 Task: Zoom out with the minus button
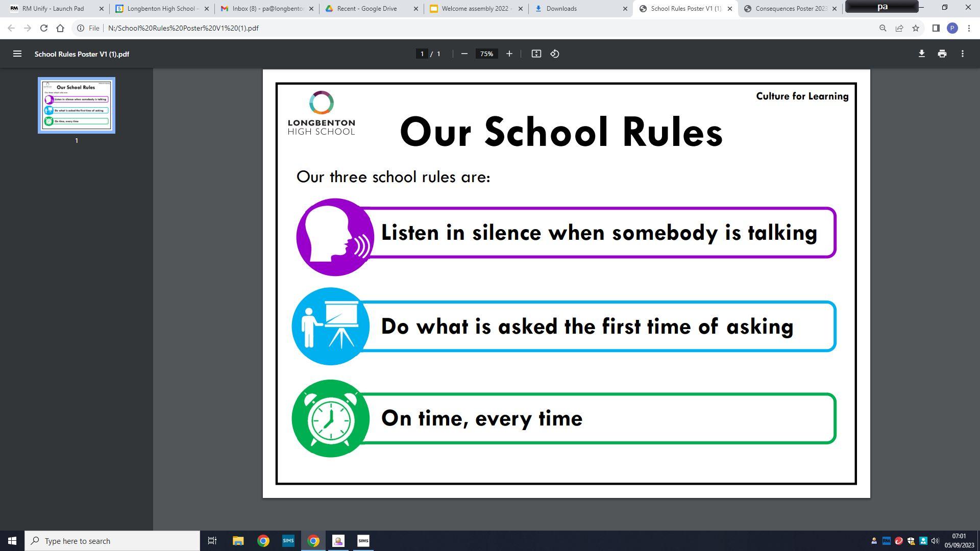tap(464, 54)
